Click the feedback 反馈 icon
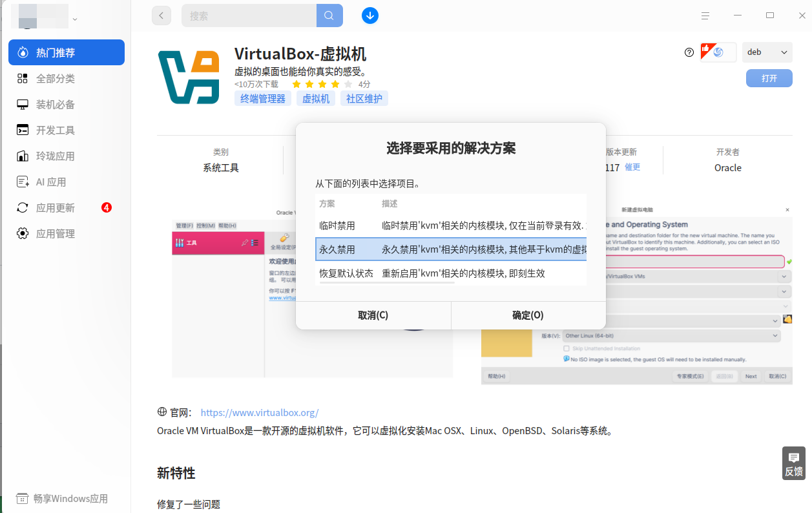The width and height of the screenshot is (812, 513). pyautogui.click(x=794, y=463)
